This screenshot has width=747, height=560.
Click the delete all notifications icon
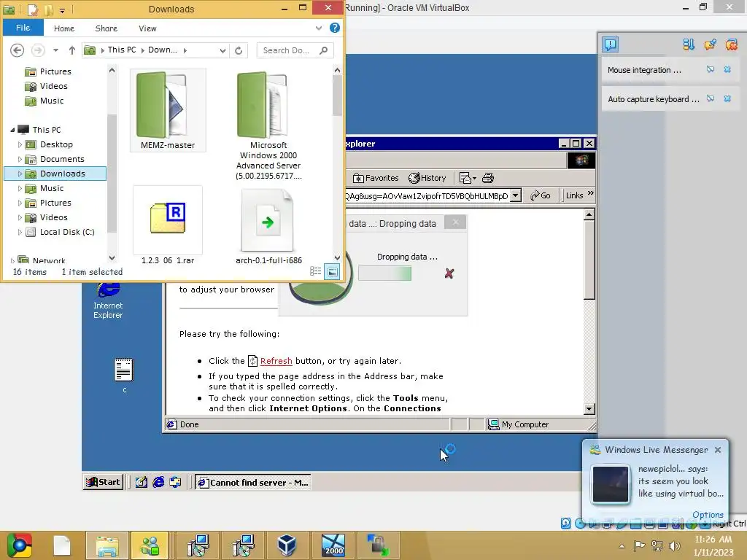click(x=731, y=44)
